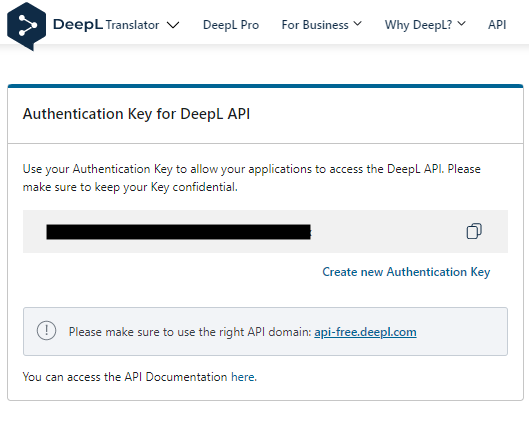Click the DeepL hexagon logo icon
Screen dimensions: 529x446
pyautogui.click(x=26, y=26)
